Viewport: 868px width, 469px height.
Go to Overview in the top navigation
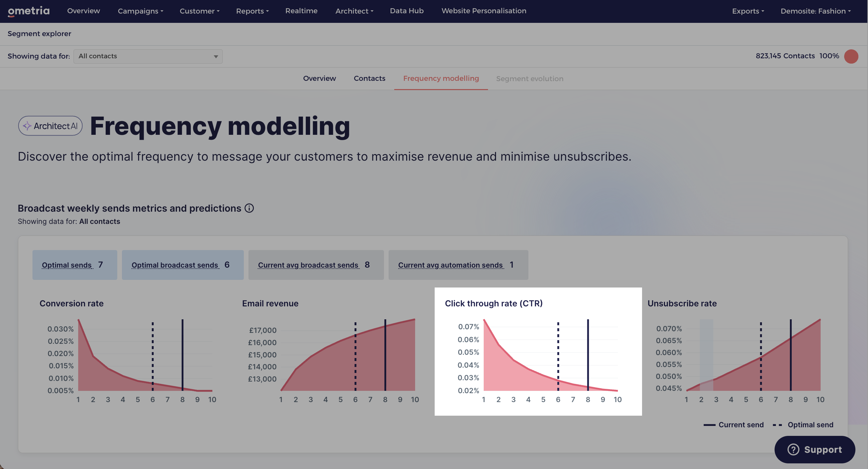pos(83,11)
